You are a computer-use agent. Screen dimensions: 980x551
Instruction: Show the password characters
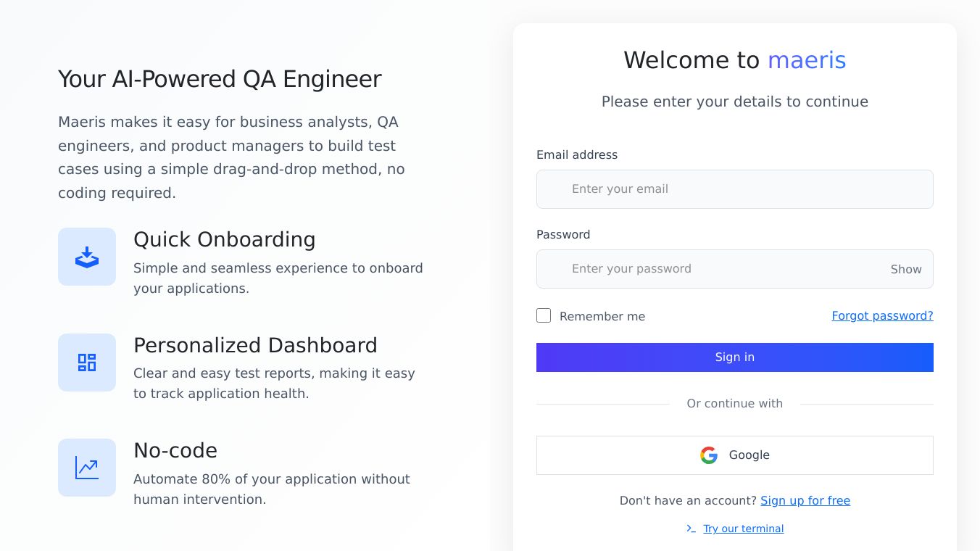pos(906,269)
